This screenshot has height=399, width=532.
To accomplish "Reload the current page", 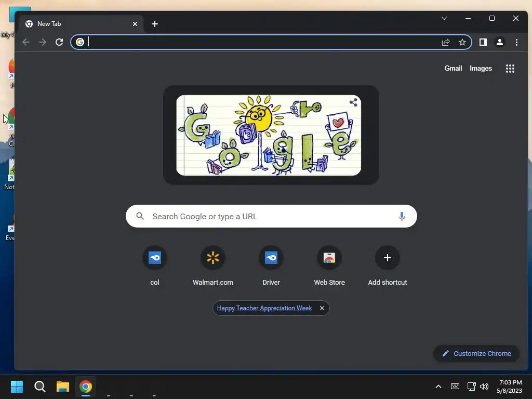I will (59, 42).
